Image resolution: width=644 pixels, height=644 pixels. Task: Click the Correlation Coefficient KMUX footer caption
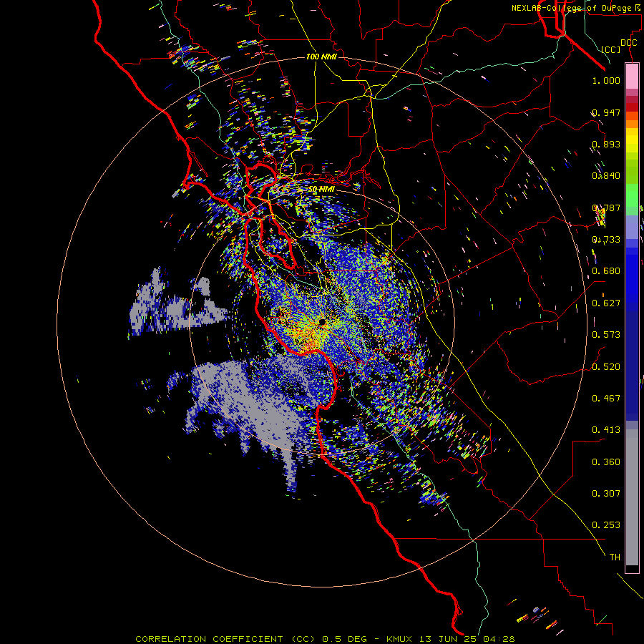(x=325, y=639)
